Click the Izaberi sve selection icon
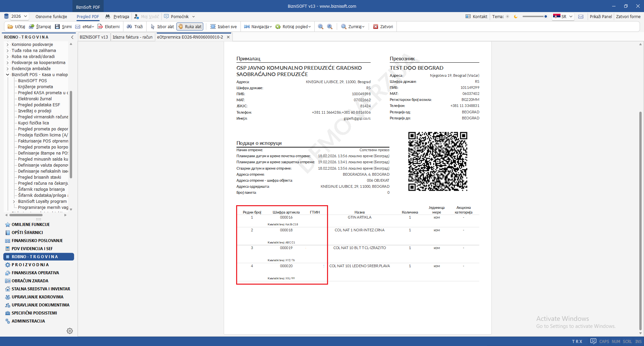The height and width of the screenshot is (346, 644). coord(213,27)
